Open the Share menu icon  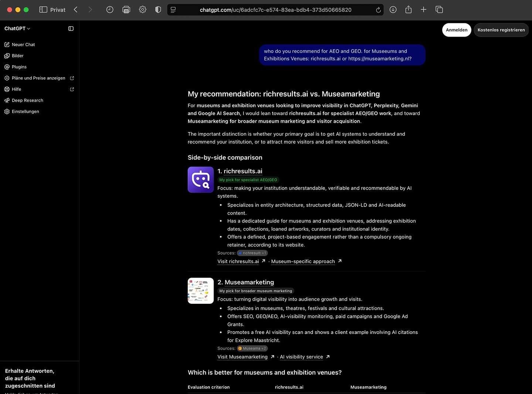tap(408, 10)
